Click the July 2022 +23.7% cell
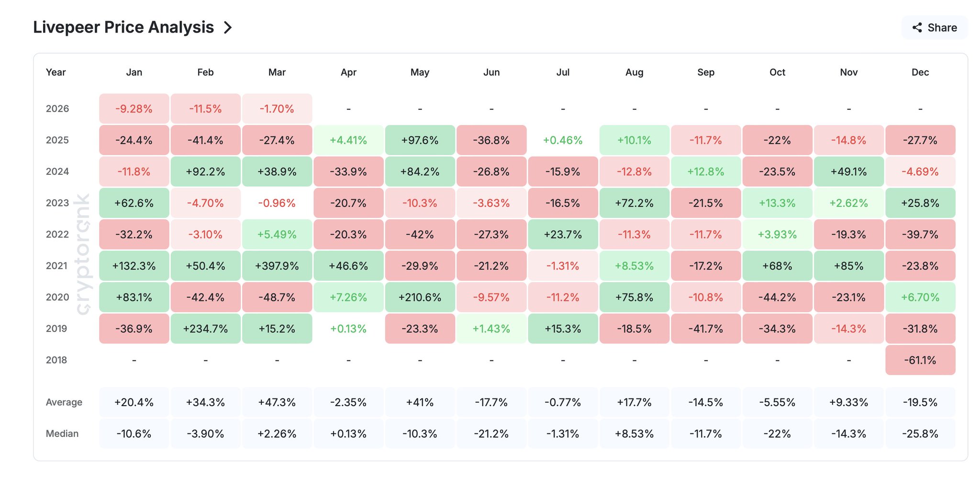980x478 pixels. [563, 235]
